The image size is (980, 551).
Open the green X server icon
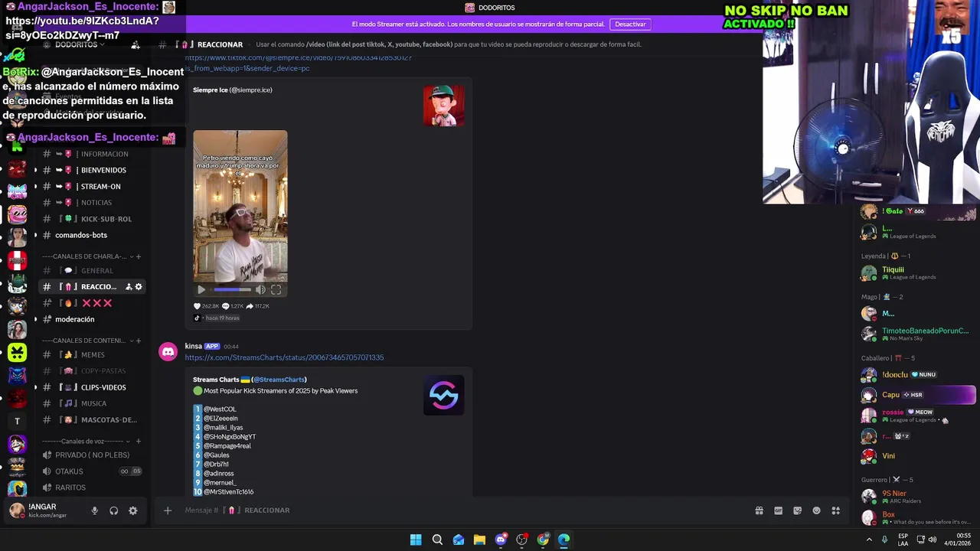pyautogui.click(x=17, y=352)
